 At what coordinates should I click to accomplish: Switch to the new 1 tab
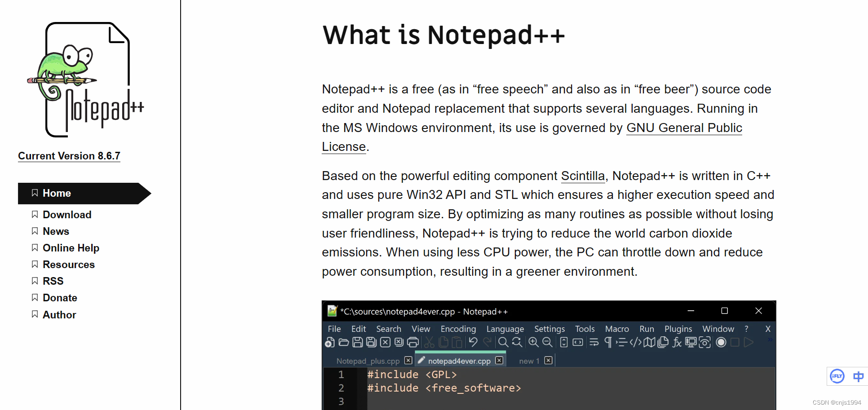click(x=529, y=361)
